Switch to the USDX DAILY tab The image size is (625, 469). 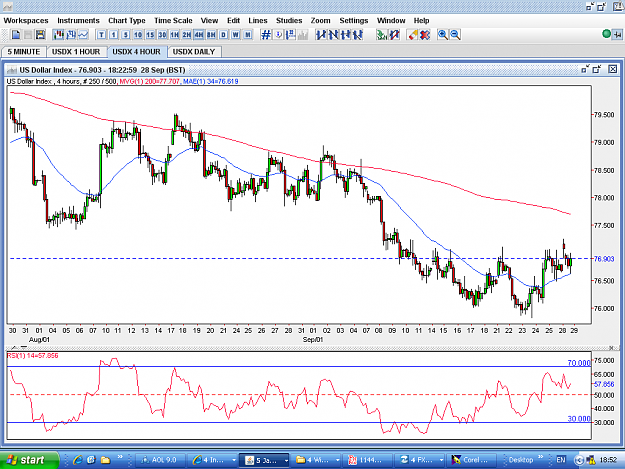[194, 52]
